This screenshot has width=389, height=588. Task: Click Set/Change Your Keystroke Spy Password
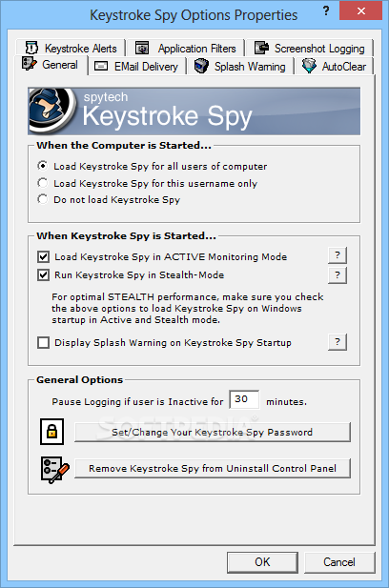pyautogui.click(x=213, y=433)
